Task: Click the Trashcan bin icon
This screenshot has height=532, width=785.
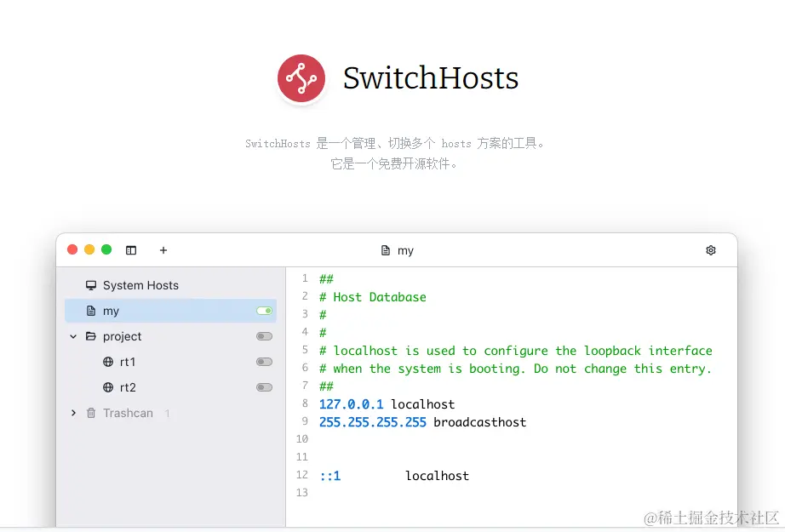Action: click(x=90, y=413)
